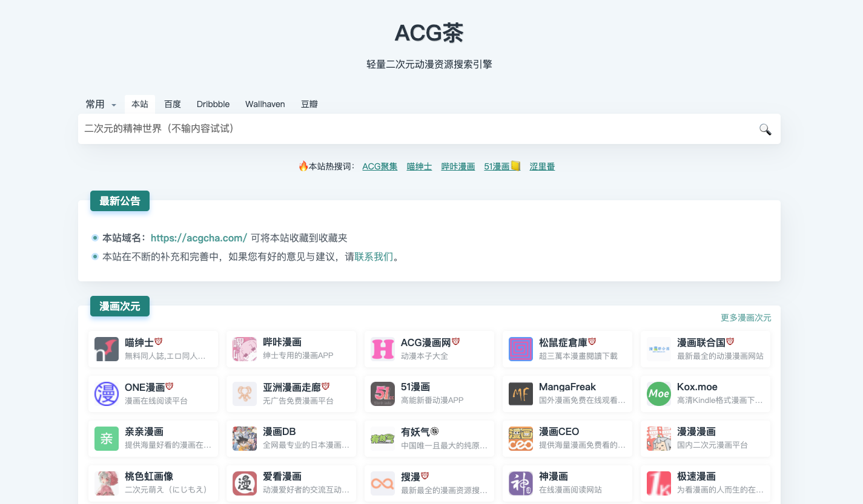
Task: Click the 二次元萌え（にじもえ） description
Action: [x=166, y=490]
